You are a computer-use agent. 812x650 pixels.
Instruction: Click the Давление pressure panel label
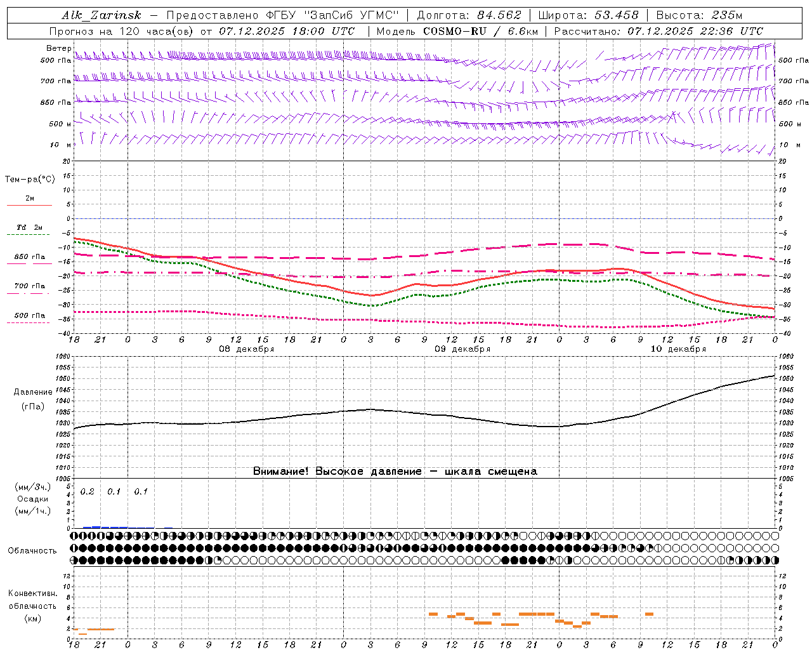(x=33, y=392)
